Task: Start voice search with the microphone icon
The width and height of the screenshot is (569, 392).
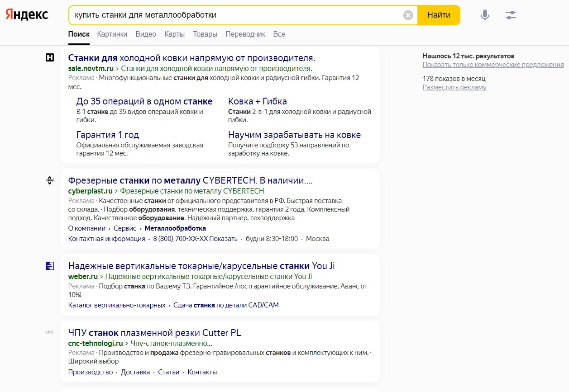Action: pyautogui.click(x=485, y=15)
